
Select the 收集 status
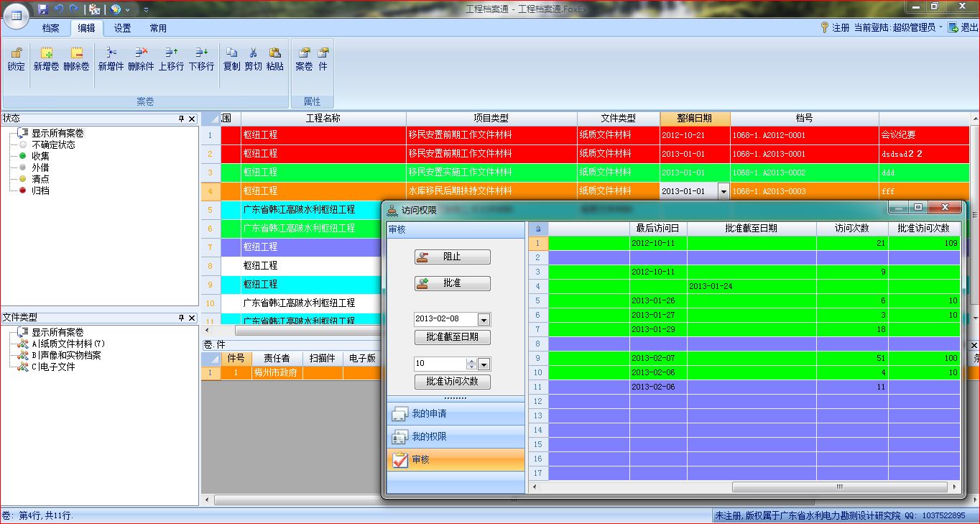40,156
